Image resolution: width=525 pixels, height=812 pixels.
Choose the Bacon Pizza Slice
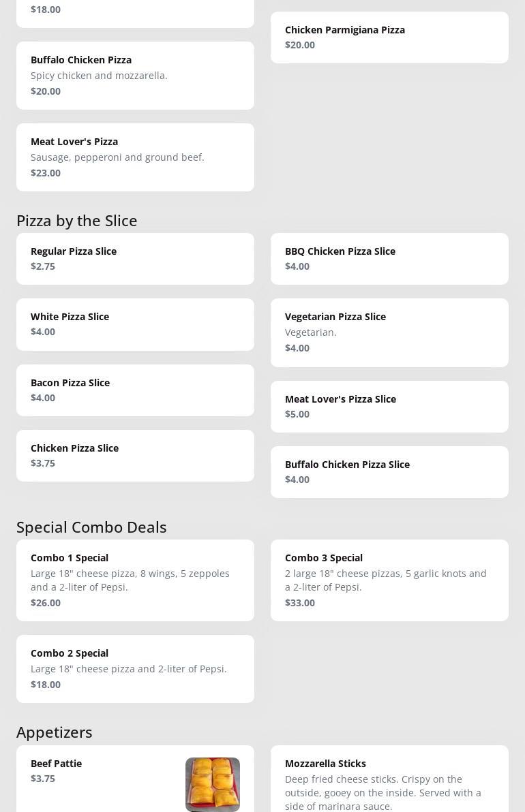point(135,390)
